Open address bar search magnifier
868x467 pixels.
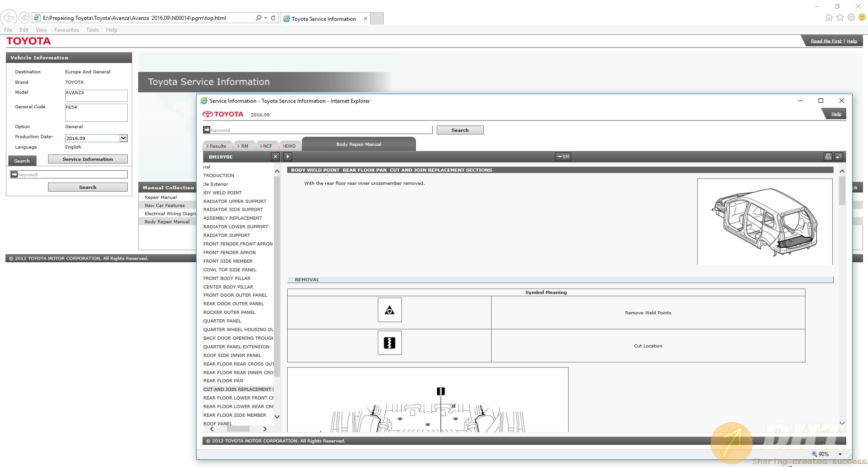(x=259, y=18)
